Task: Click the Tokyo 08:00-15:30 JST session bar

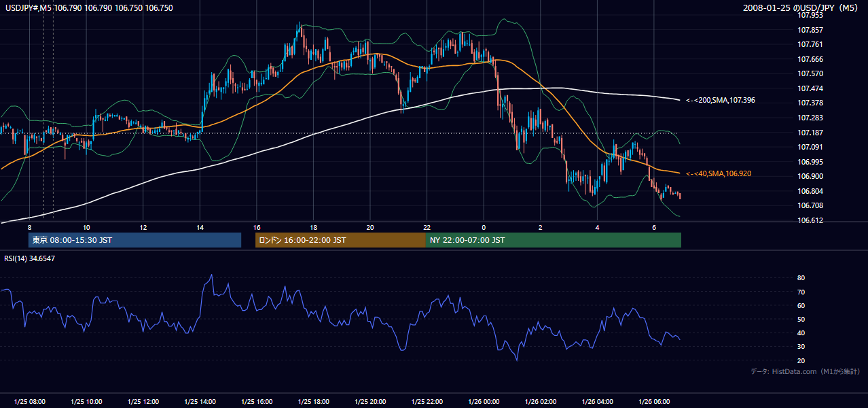Action: point(134,240)
